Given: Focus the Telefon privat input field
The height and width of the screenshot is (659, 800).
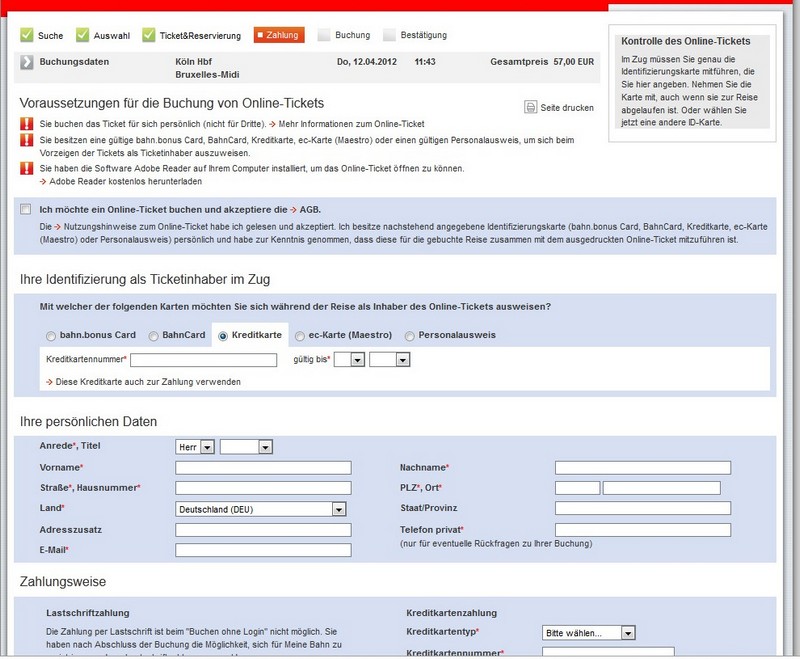Looking at the screenshot, I should click(643, 530).
